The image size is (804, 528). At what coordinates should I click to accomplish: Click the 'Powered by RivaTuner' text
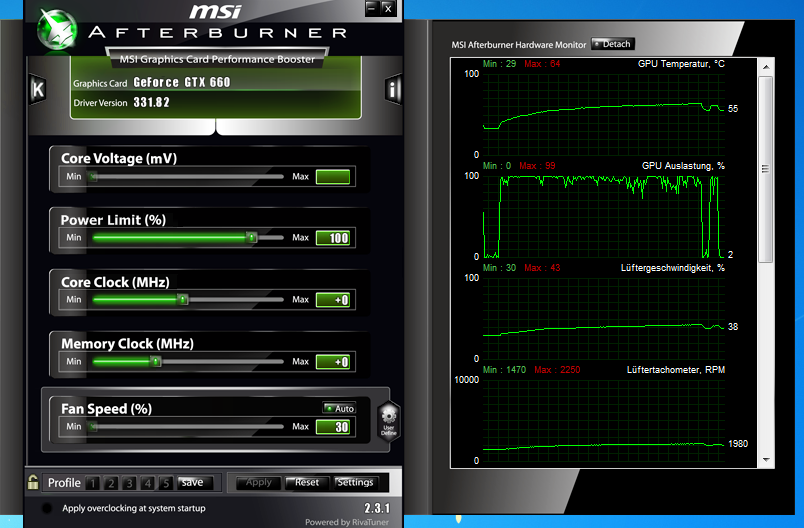[347, 522]
